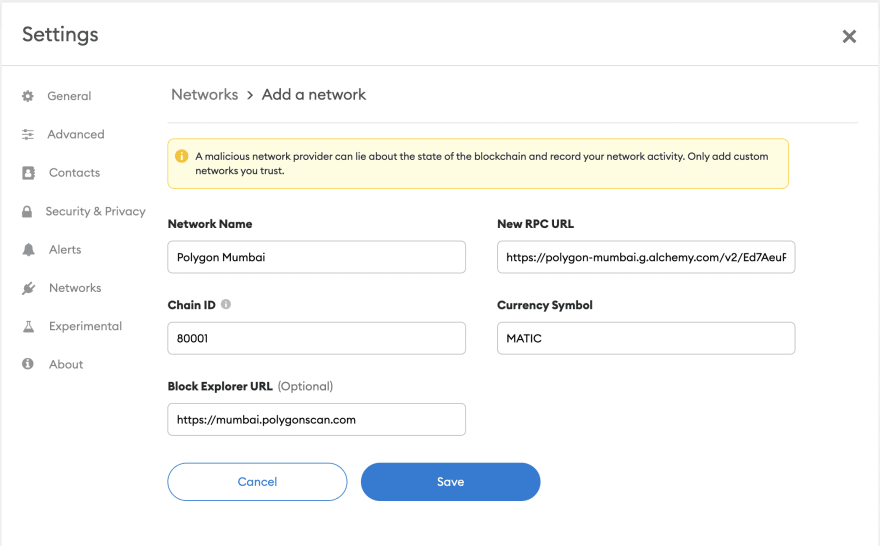Close the Settings panel
The height and width of the screenshot is (546, 880).
(x=849, y=36)
